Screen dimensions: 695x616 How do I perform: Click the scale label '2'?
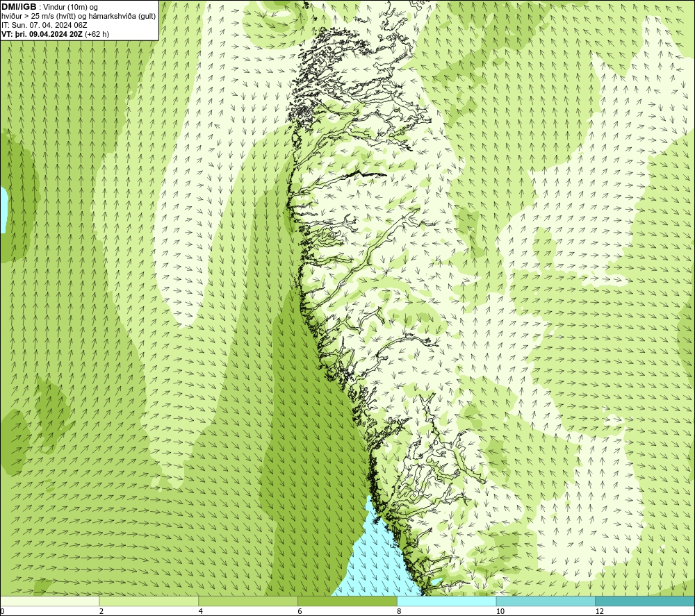(101, 611)
